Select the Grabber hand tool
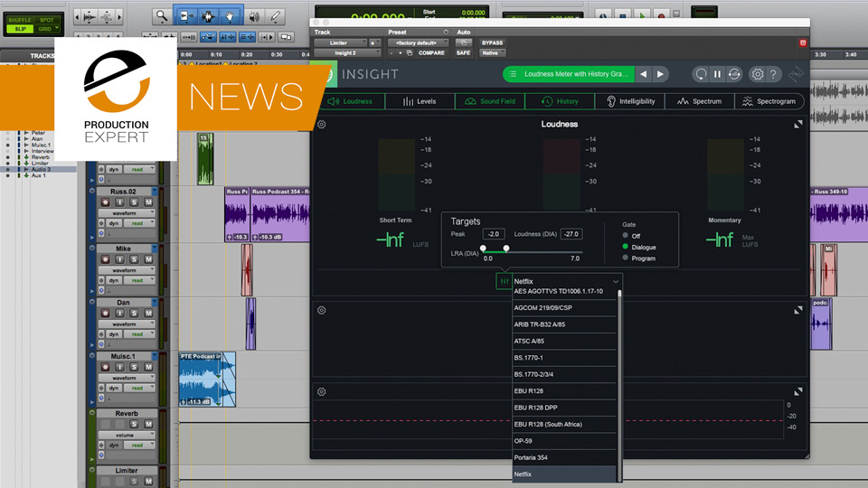Image resolution: width=868 pixels, height=488 pixels. pos(229,16)
